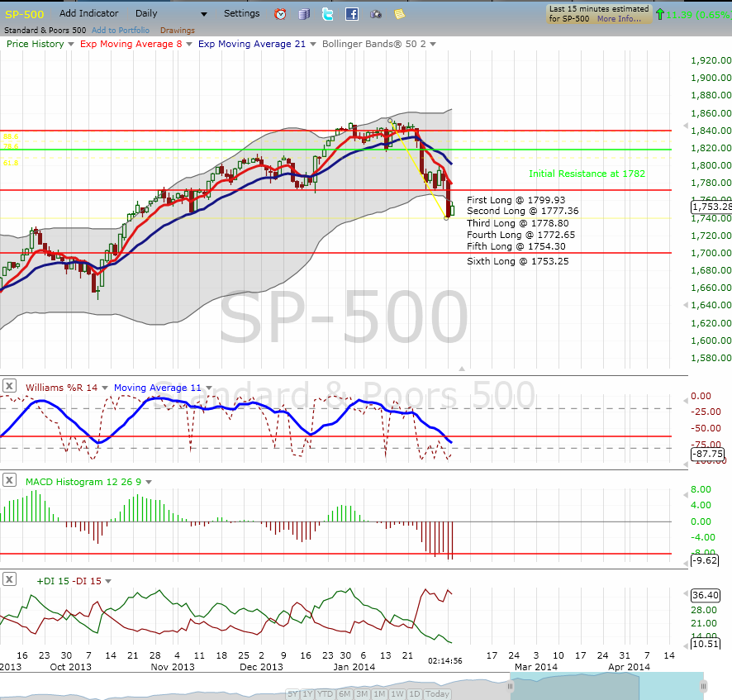Open Bollinger Bands 50 2 dropdown

pyautogui.click(x=433, y=44)
